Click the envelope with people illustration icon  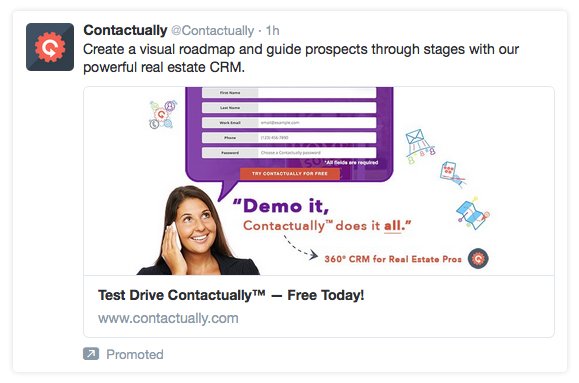click(x=419, y=146)
